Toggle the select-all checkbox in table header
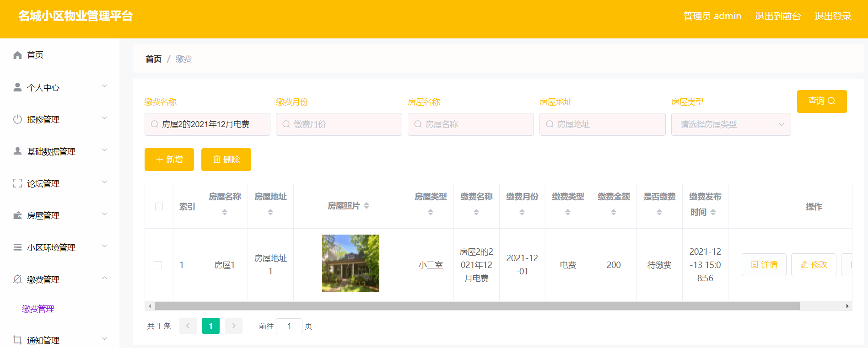Viewport: 868px width, 348px height. [x=159, y=206]
